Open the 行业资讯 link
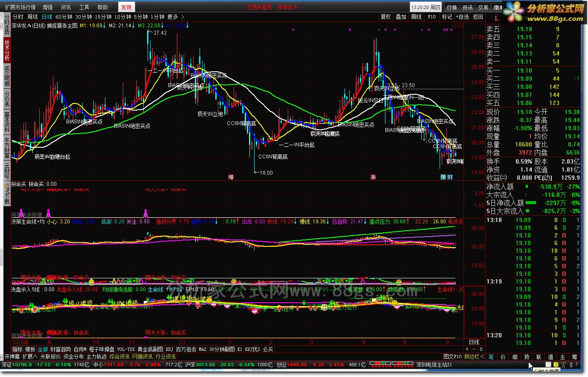 click(x=165, y=357)
